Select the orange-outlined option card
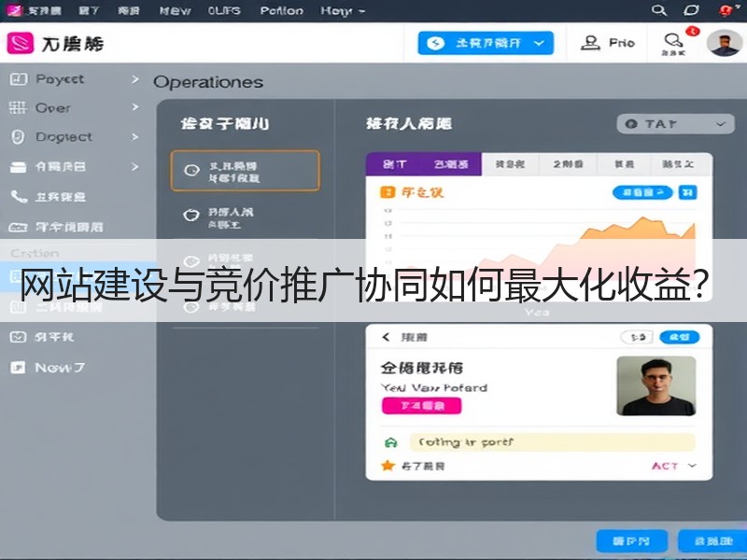 coord(246,171)
